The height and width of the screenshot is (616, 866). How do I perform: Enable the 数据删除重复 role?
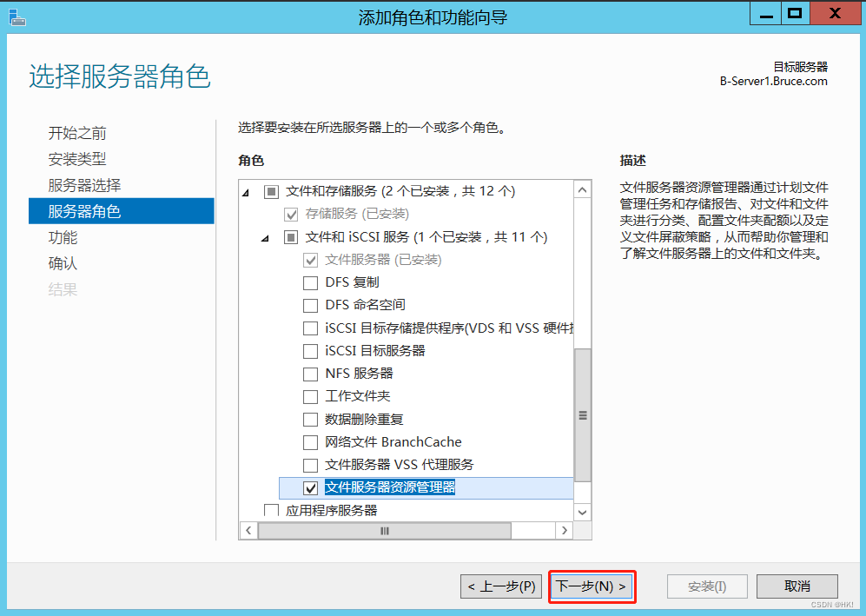coord(310,419)
